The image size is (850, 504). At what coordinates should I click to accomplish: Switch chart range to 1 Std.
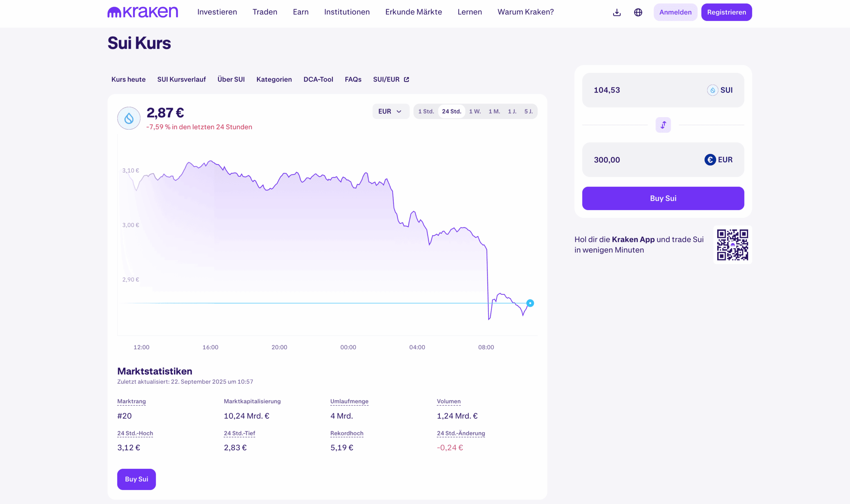coord(426,111)
